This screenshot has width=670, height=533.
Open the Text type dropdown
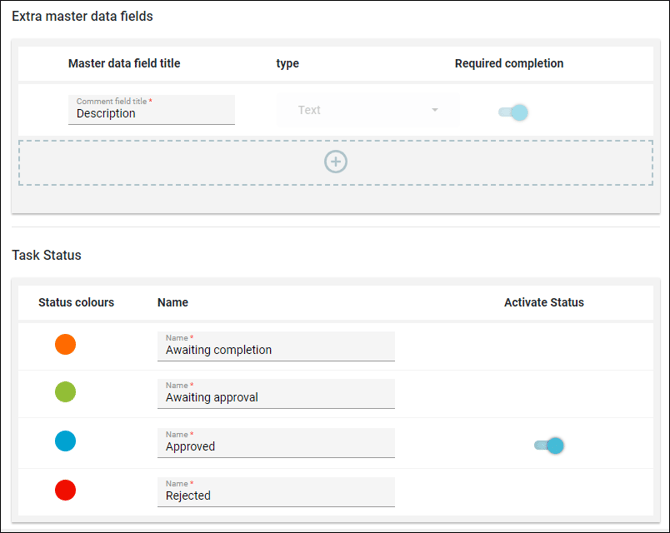(367, 110)
